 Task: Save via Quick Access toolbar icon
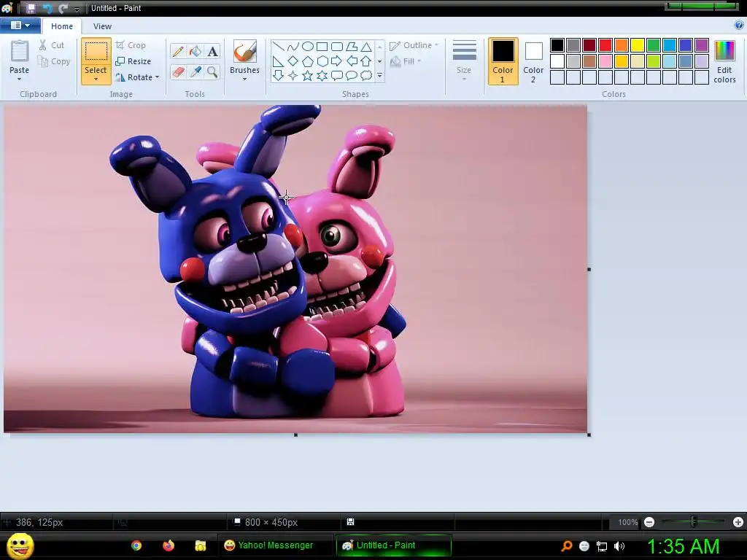[x=31, y=8]
